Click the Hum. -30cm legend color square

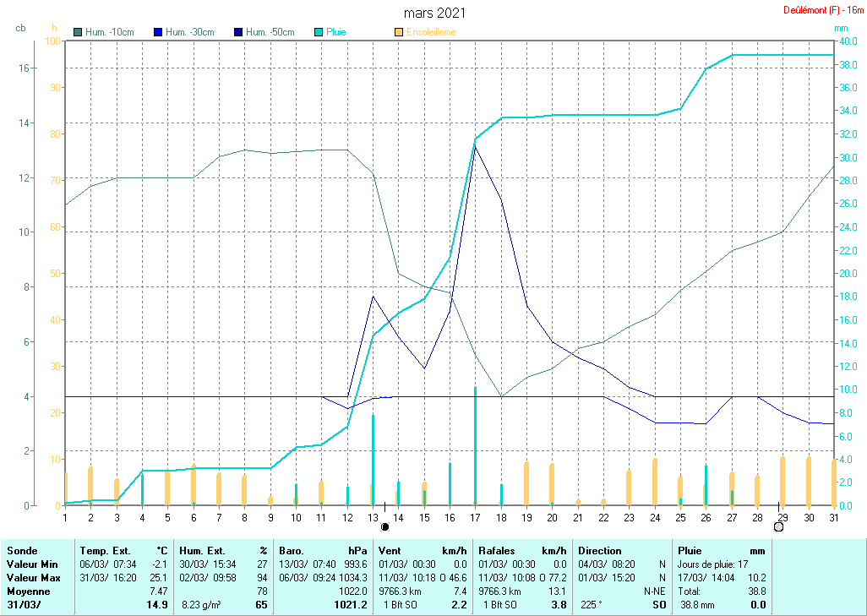158,32
